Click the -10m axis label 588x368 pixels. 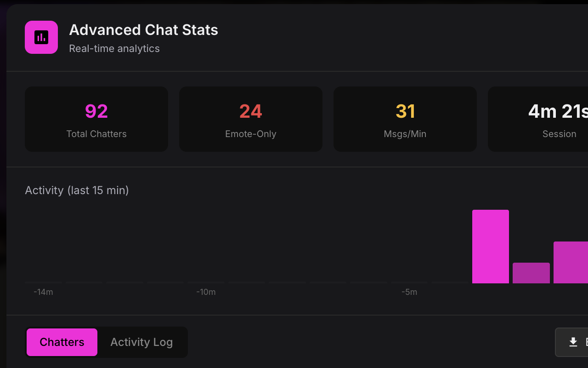(x=206, y=292)
